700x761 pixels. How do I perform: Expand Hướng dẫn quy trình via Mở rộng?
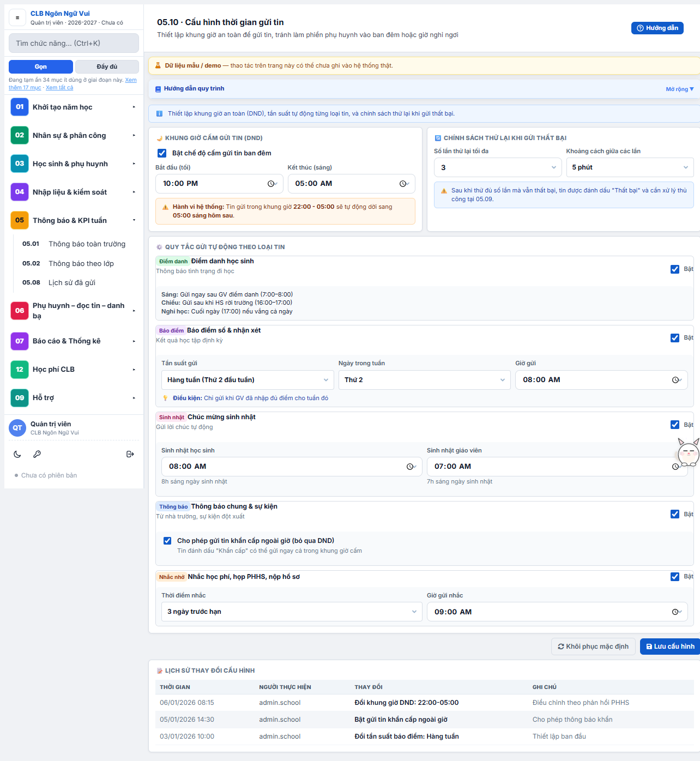pos(680,89)
